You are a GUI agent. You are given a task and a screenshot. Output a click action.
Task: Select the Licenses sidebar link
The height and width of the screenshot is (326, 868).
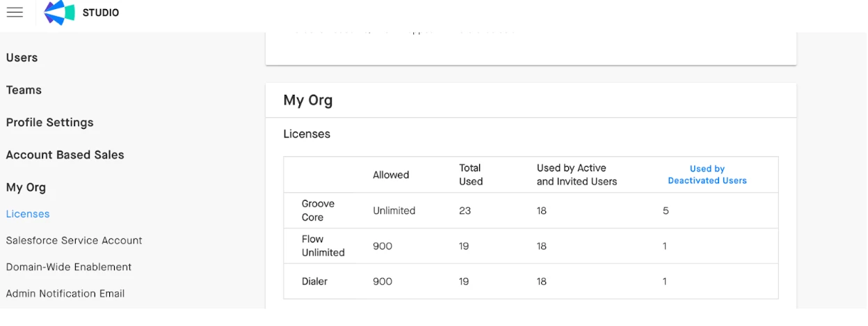pos(28,214)
